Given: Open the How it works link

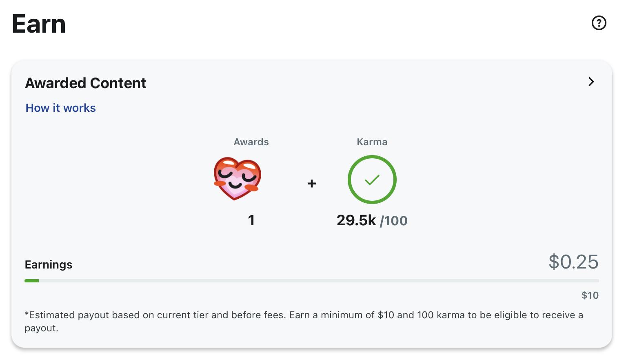Looking at the screenshot, I should pyautogui.click(x=60, y=108).
